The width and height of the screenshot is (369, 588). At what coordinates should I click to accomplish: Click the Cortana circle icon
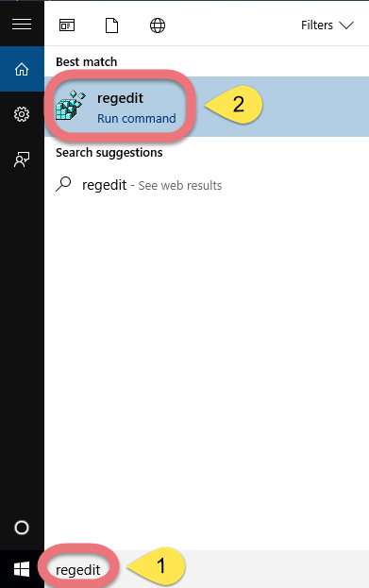tap(22, 528)
